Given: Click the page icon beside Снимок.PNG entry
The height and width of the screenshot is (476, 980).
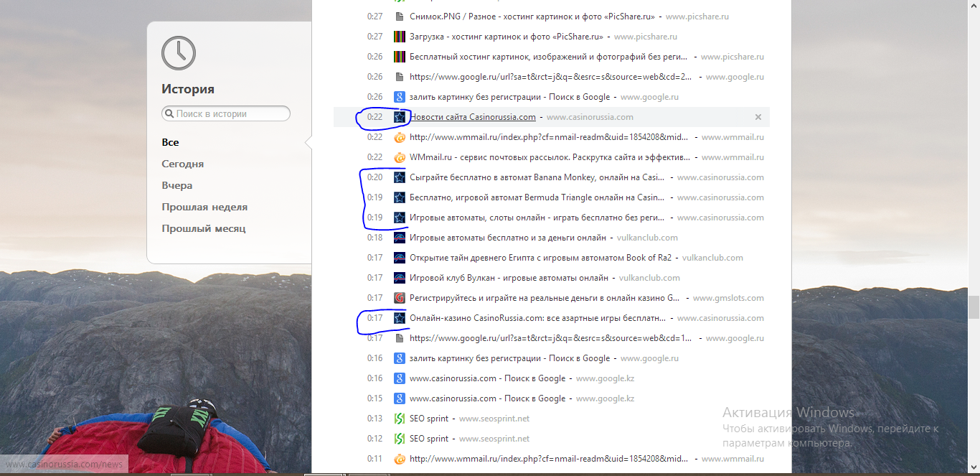Looking at the screenshot, I should coord(400,17).
